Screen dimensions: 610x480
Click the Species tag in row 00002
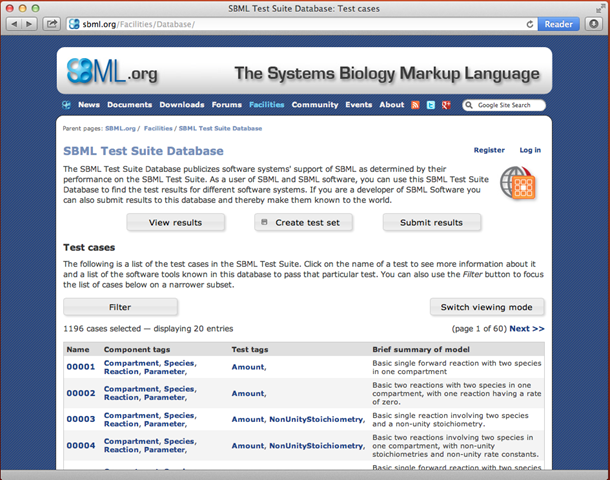(x=179, y=389)
